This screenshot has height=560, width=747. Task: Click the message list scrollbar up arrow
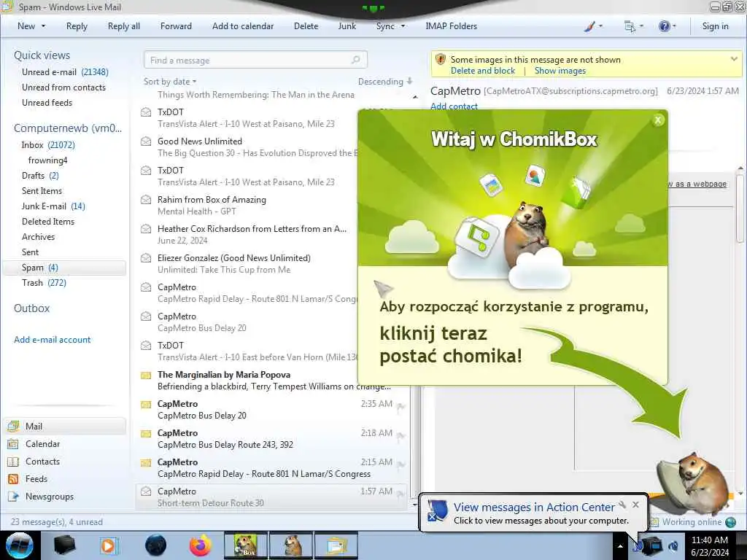coord(415,97)
